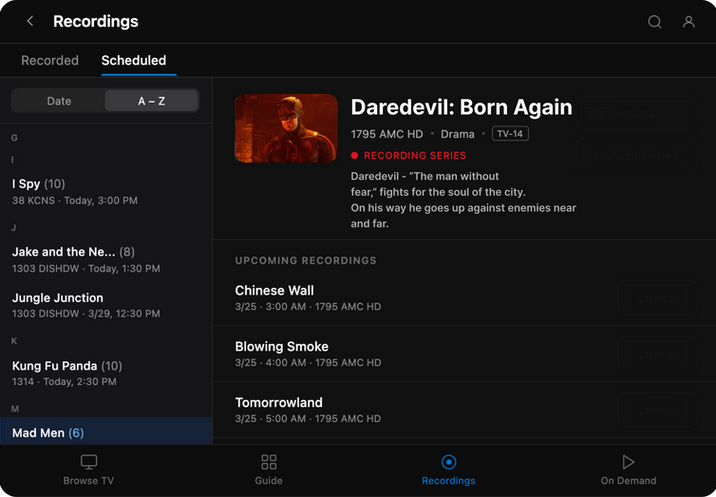Screen dimensions: 716x497
Task: Open the Guide grid icon
Action: point(268,462)
